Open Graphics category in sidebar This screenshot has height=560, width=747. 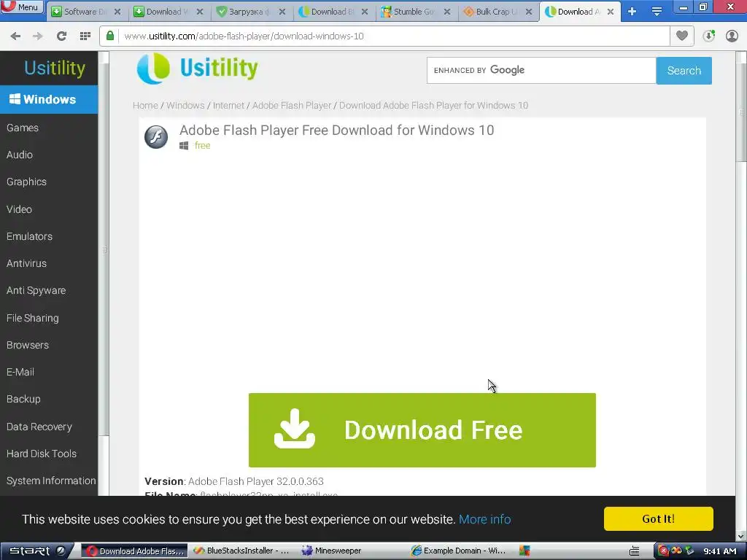[x=26, y=182]
